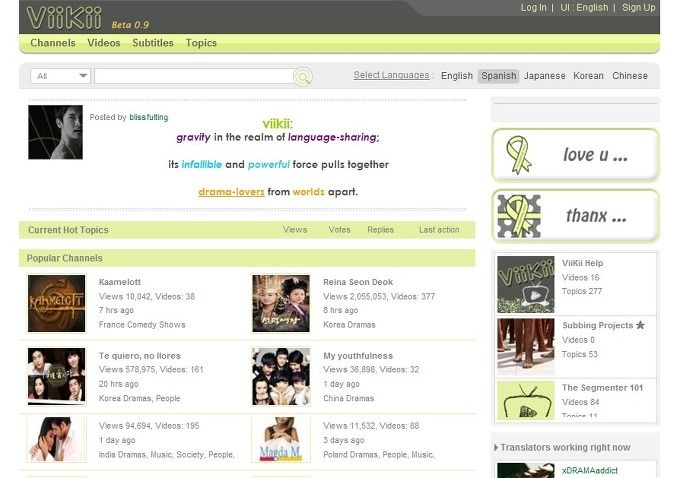Open My youthfulness title link

point(358,356)
